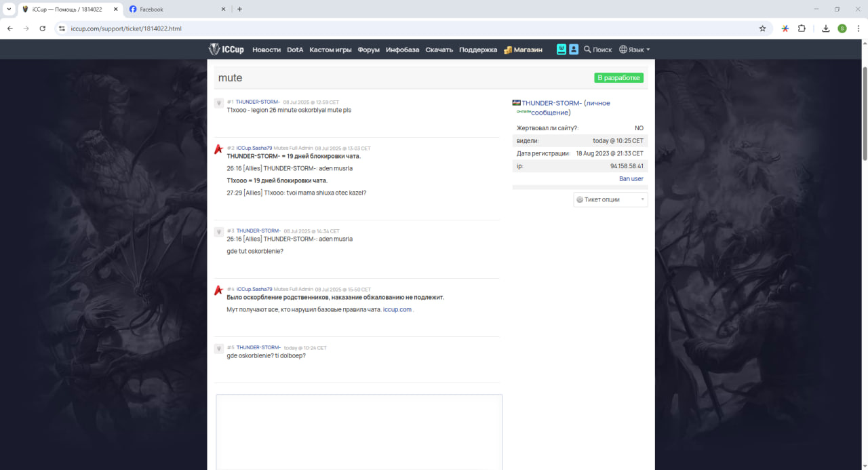Open the gold coins Магазин shop icon
Image resolution: width=868 pixels, height=470 pixels.
point(508,50)
